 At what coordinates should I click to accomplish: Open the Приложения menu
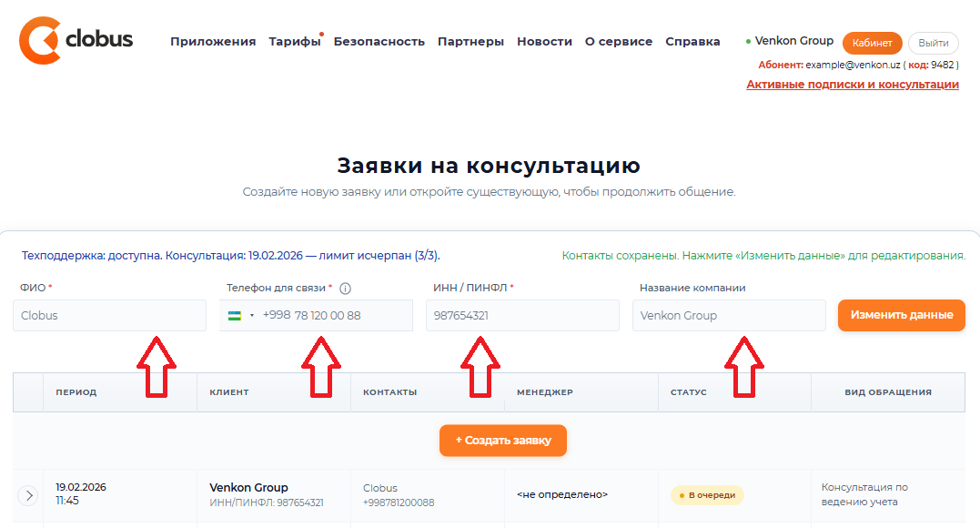213,41
